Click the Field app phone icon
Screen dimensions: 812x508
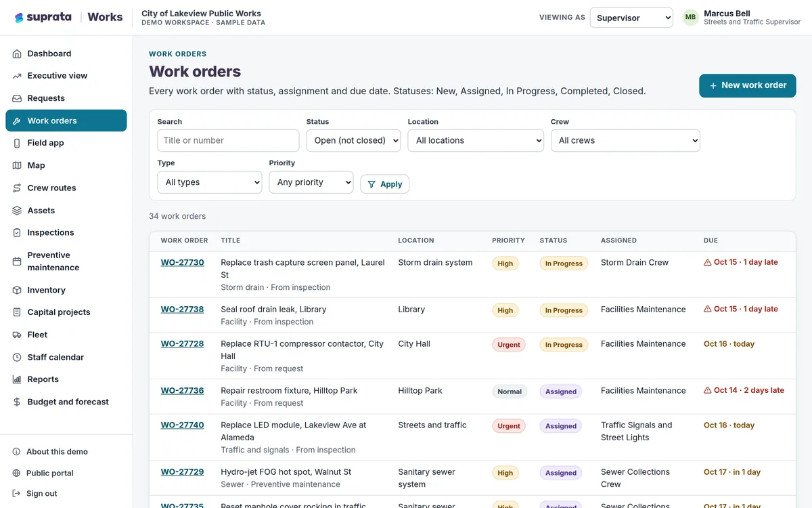pos(17,143)
